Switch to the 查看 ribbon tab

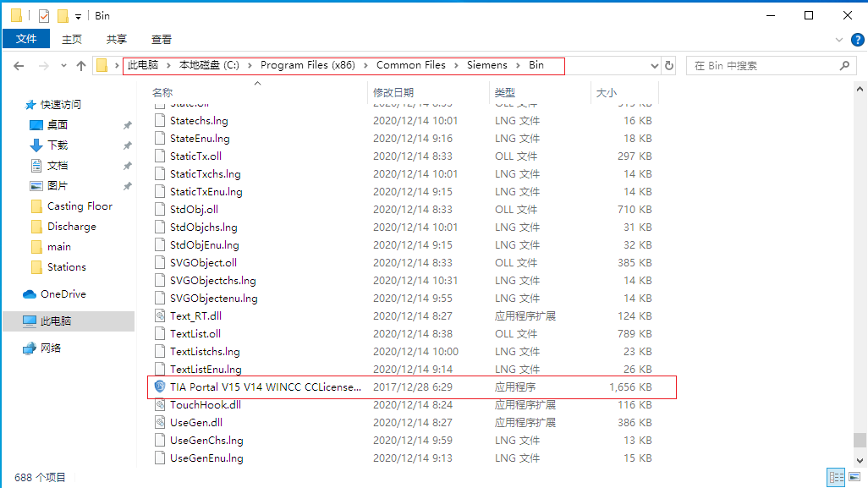pyautogui.click(x=161, y=39)
